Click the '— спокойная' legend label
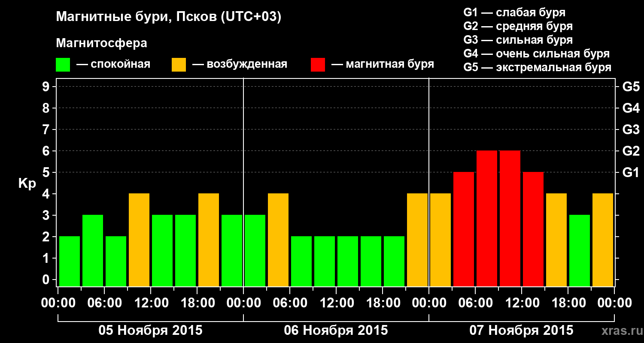644x343 pixels. 113,64
